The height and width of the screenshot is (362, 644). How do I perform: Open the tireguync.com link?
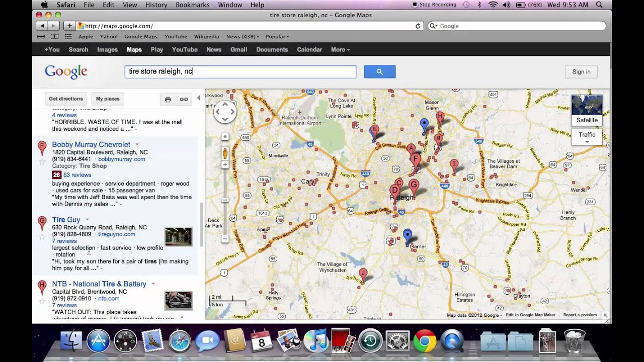pos(116,234)
